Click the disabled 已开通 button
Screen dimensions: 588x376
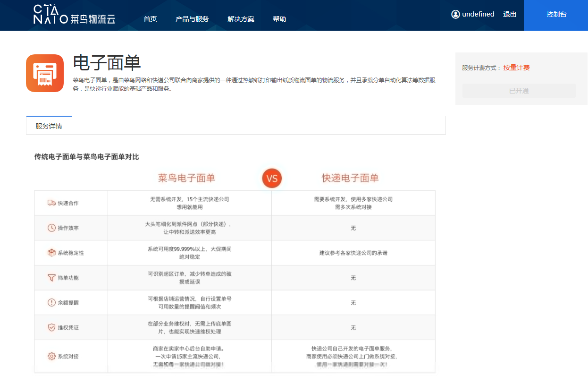click(x=519, y=91)
